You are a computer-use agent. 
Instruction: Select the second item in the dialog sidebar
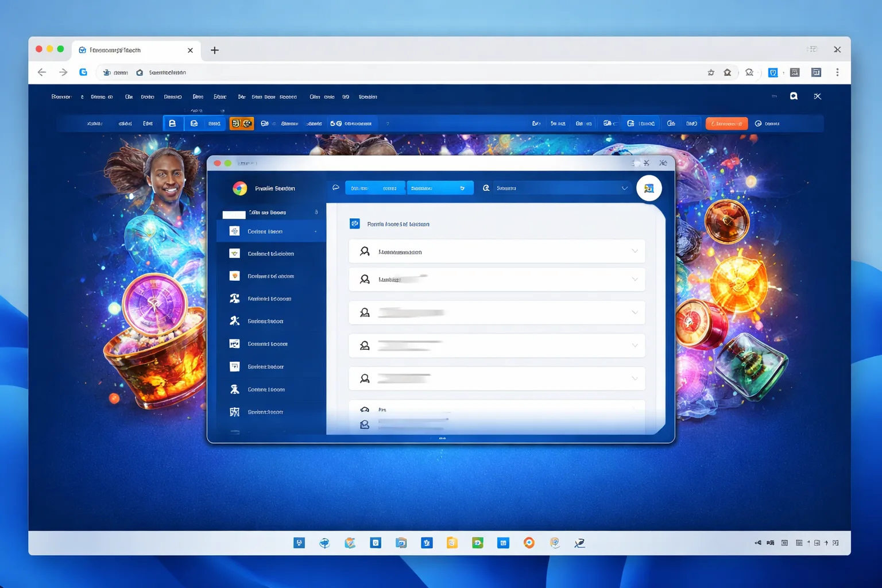[x=271, y=253]
